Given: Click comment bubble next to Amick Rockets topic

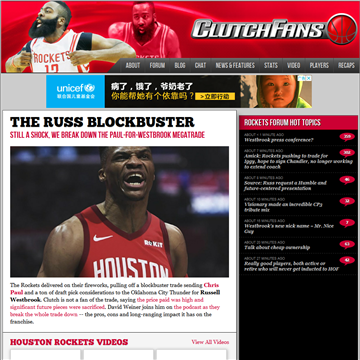Looking at the screenshot, I should [x=347, y=153].
